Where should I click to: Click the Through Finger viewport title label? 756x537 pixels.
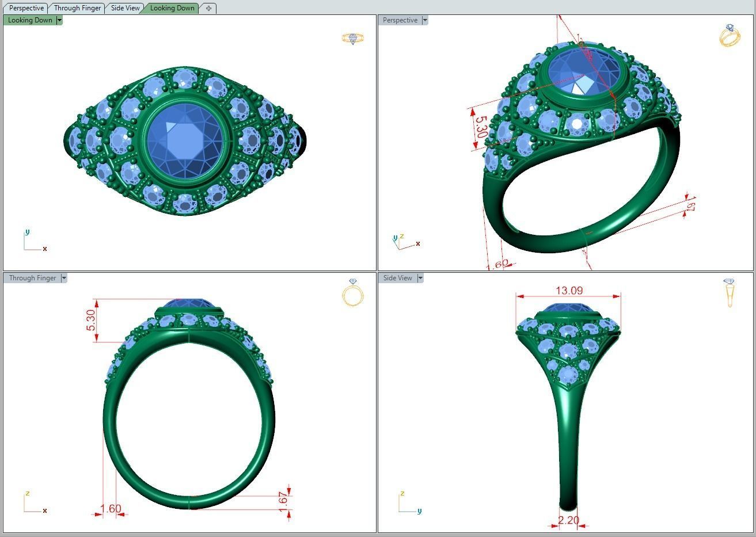(32, 278)
